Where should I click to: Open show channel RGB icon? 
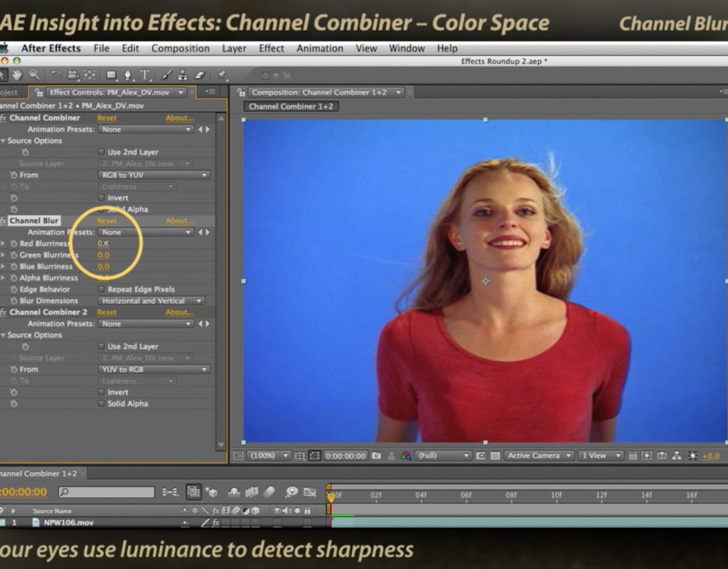(406, 456)
